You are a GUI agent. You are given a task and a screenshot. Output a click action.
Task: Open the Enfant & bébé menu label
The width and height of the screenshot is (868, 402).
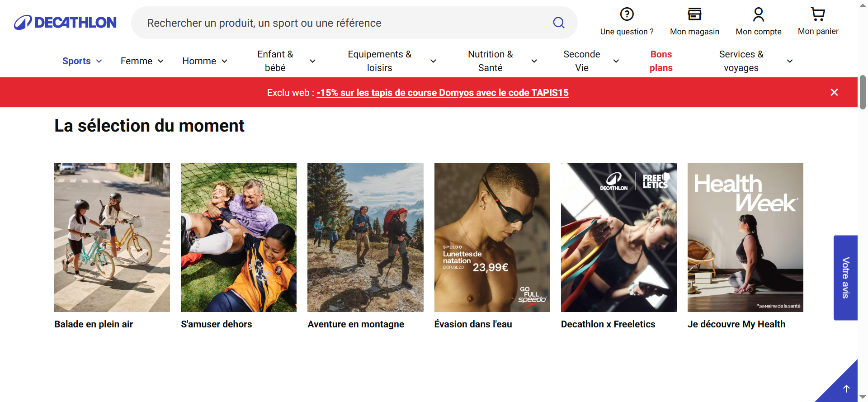click(x=275, y=61)
